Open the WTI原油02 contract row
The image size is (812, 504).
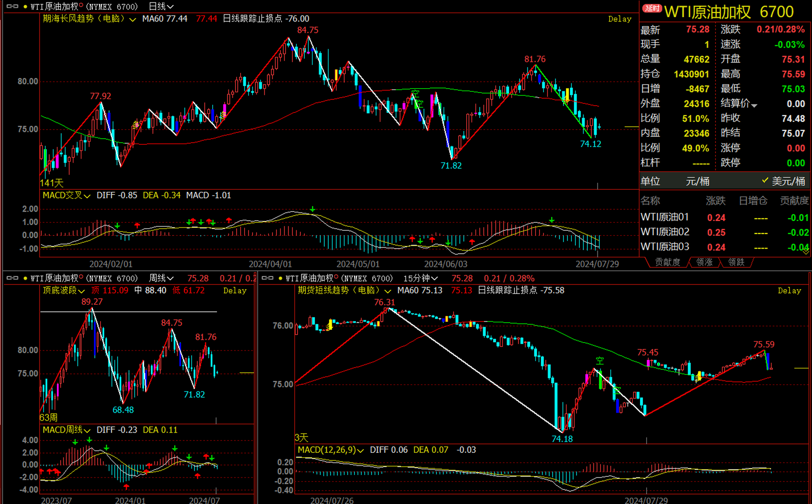[x=725, y=232]
